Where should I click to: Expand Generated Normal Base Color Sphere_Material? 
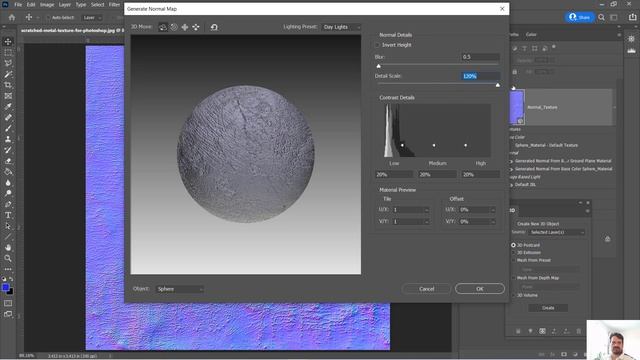(511, 169)
